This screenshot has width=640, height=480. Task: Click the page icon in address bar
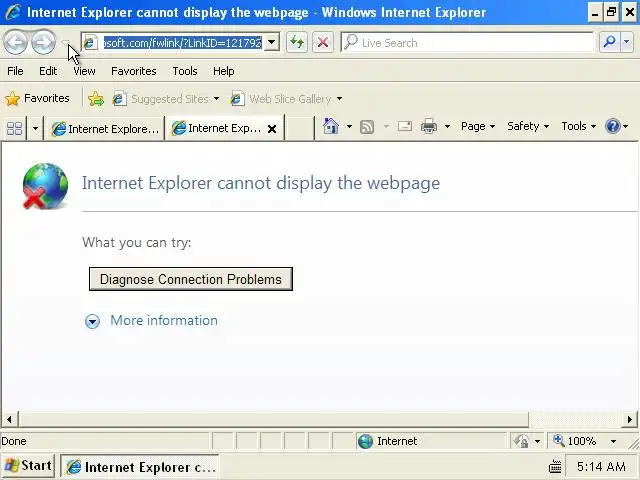point(91,42)
